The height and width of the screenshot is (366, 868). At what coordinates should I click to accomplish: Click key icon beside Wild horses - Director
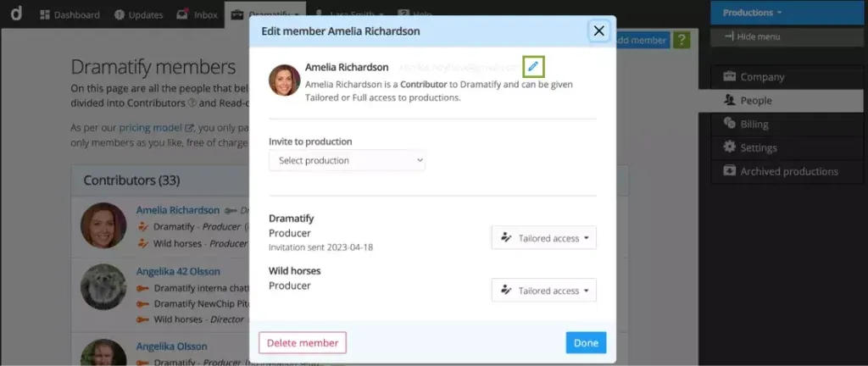click(143, 319)
